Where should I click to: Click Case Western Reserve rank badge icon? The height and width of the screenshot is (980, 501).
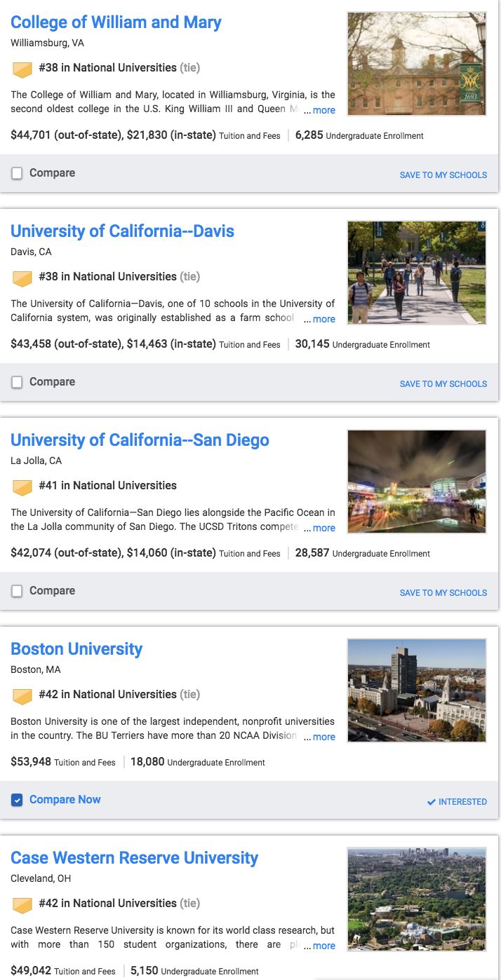tap(22, 905)
